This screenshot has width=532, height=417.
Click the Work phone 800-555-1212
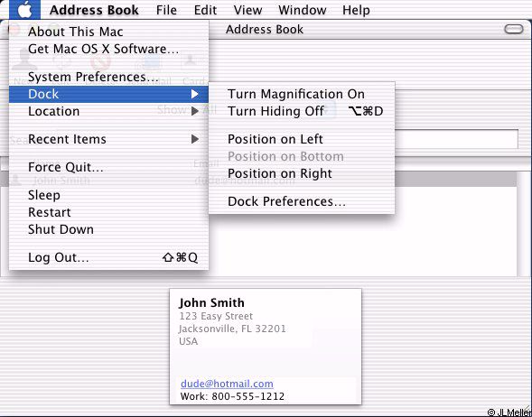(x=232, y=396)
